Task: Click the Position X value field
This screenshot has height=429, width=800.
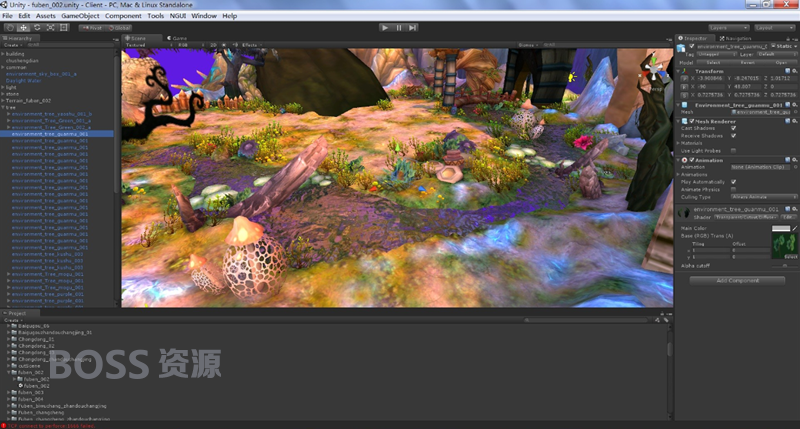Action: click(x=710, y=79)
